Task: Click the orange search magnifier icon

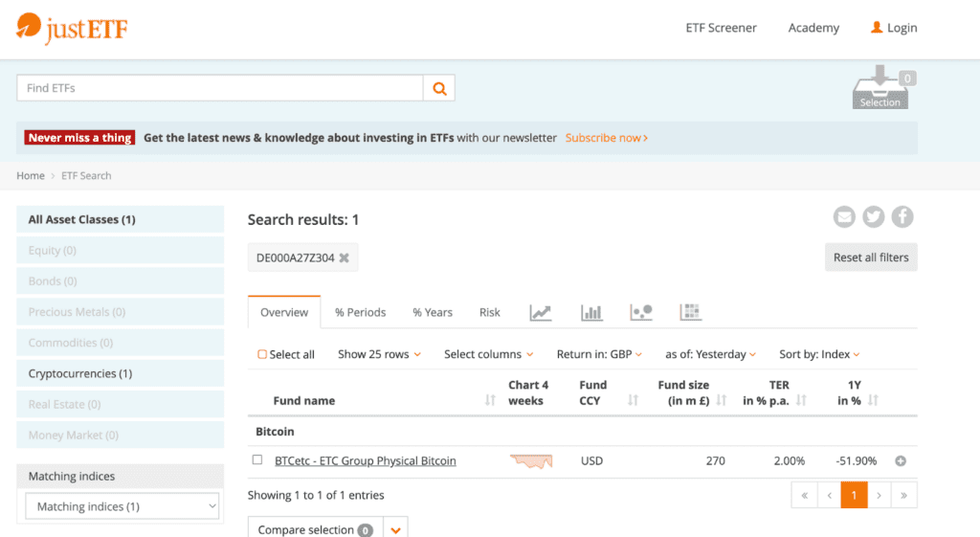Action: tap(439, 88)
